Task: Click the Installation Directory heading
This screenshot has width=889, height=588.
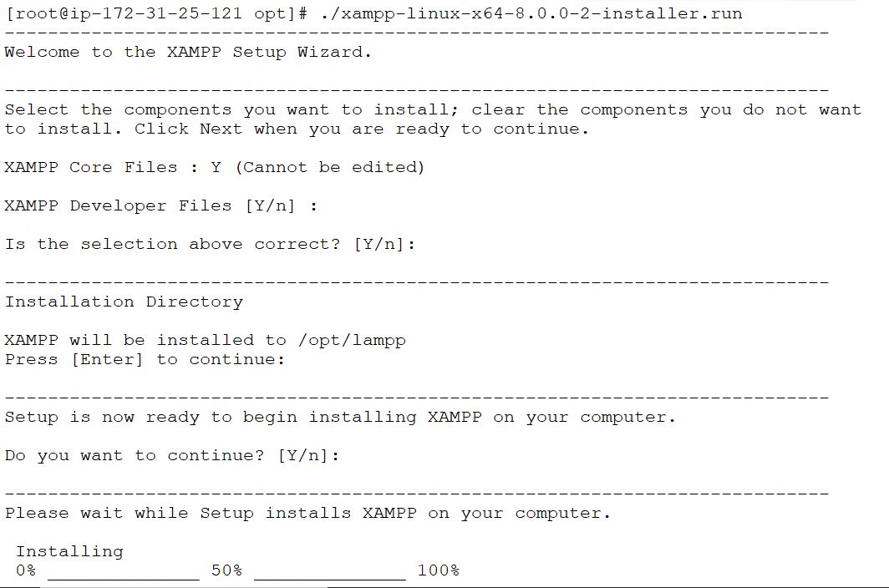Action: (x=124, y=302)
